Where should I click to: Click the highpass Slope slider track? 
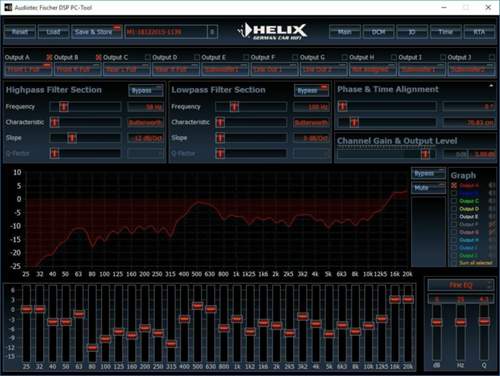pos(85,138)
